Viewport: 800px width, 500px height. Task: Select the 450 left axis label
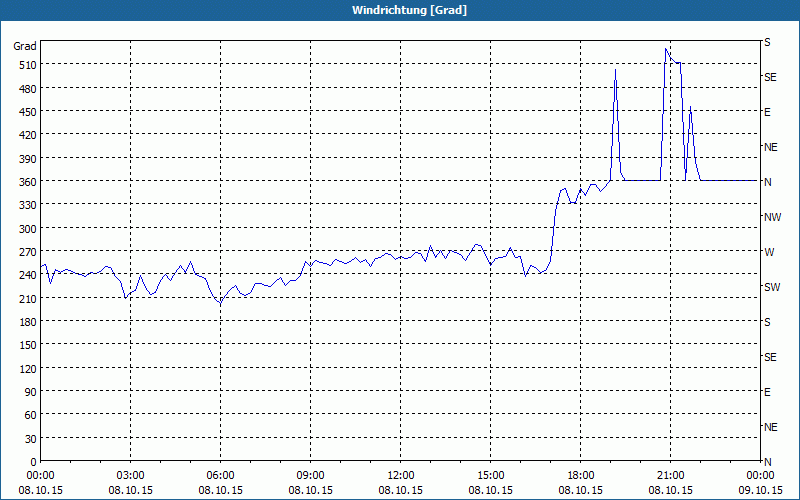(x=28, y=112)
